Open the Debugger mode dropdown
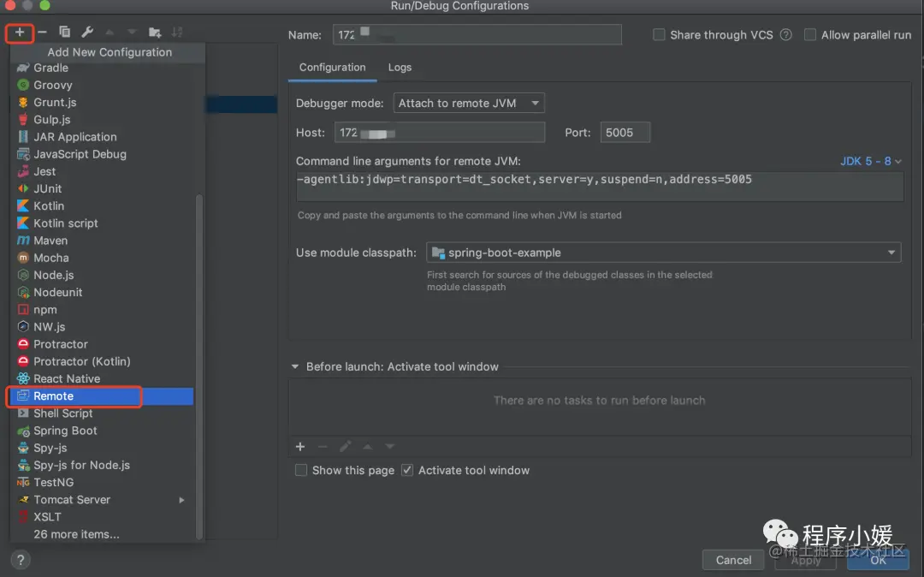Viewport: 924px width, 577px height. tap(469, 103)
